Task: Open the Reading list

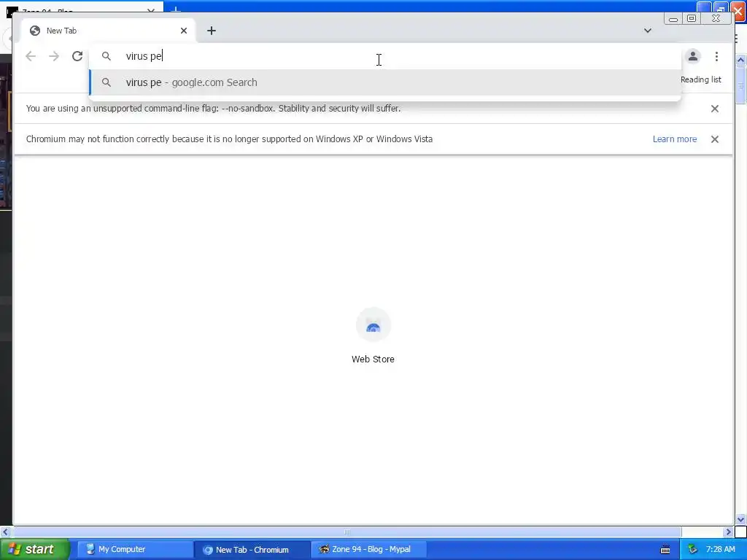Action: pos(700,79)
